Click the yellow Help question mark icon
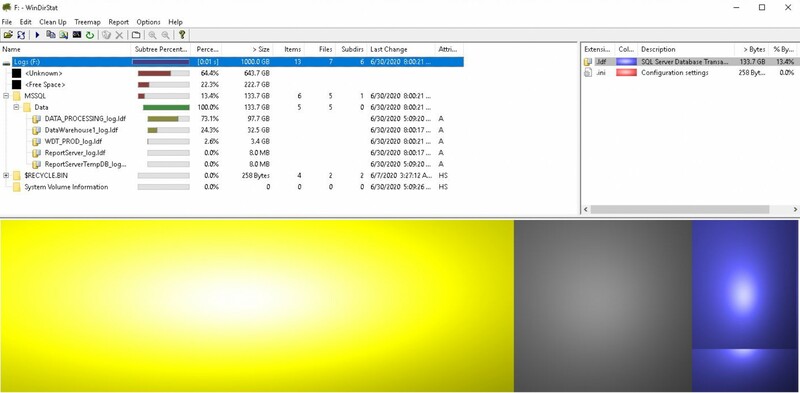This screenshot has height=393, width=800. (182, 35)
